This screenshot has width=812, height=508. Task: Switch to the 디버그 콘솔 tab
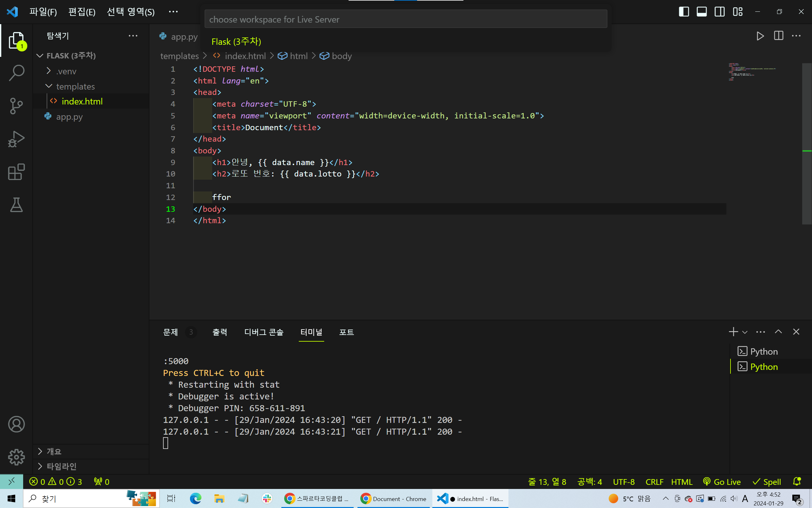point(264,332)
